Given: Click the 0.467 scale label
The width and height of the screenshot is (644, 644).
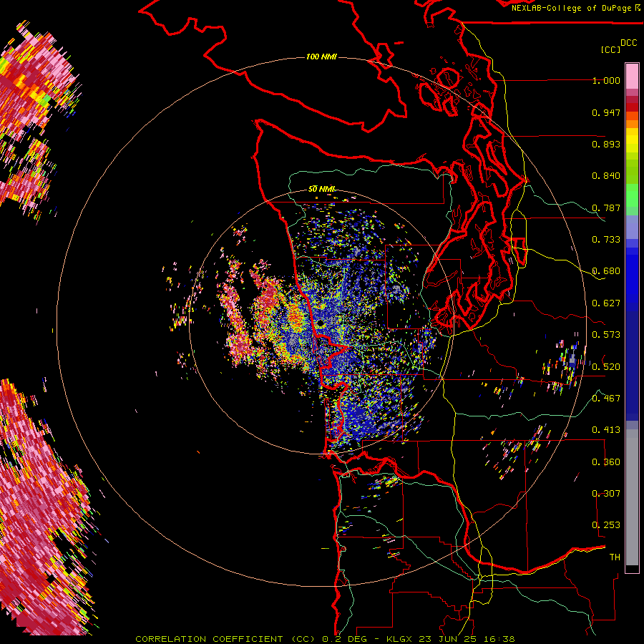Looking at the screenshot, I should tap(606, 398).
